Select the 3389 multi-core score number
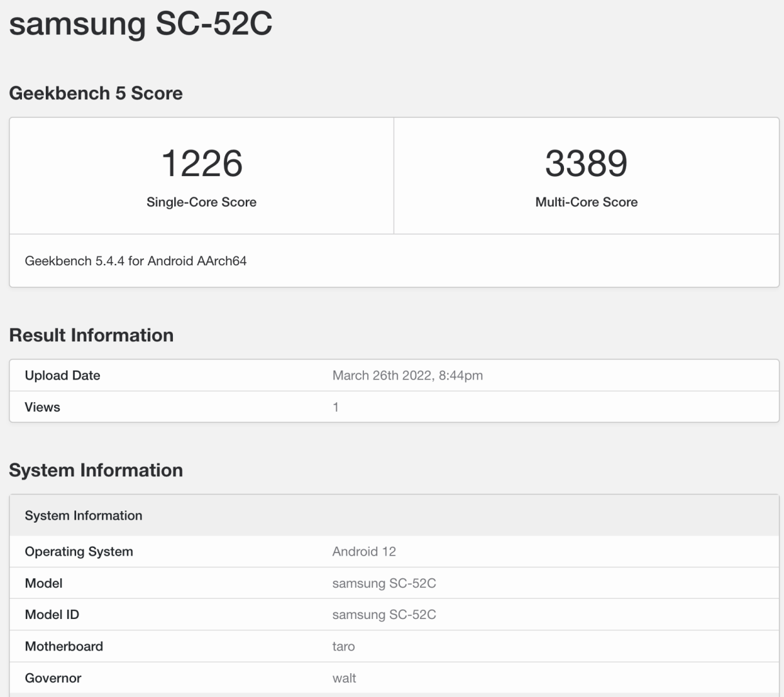The height and width of the screenshot is (697, 784). tap(586, 163)
